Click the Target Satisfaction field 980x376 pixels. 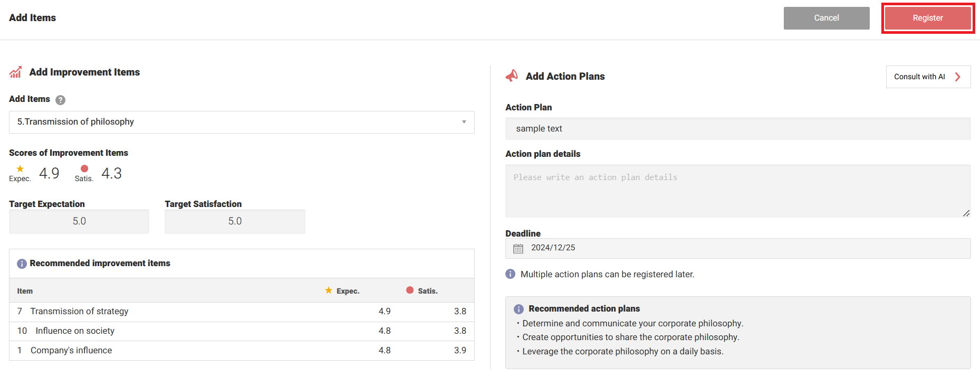(235, 221)
